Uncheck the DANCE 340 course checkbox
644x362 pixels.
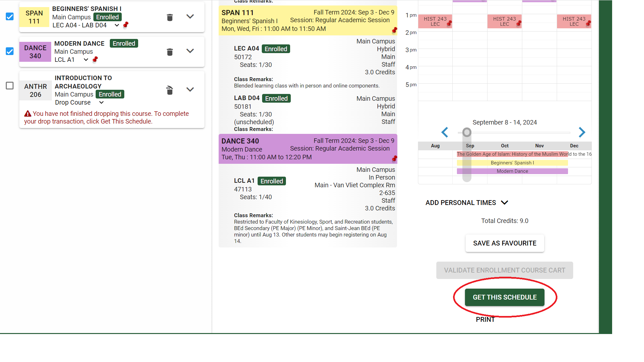point(10,51)
